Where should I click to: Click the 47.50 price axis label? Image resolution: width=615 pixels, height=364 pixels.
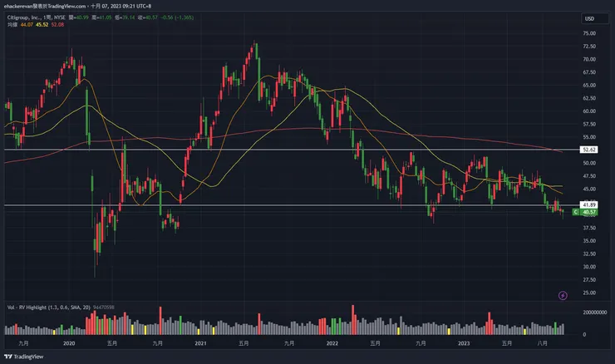[x=589, y=175]
